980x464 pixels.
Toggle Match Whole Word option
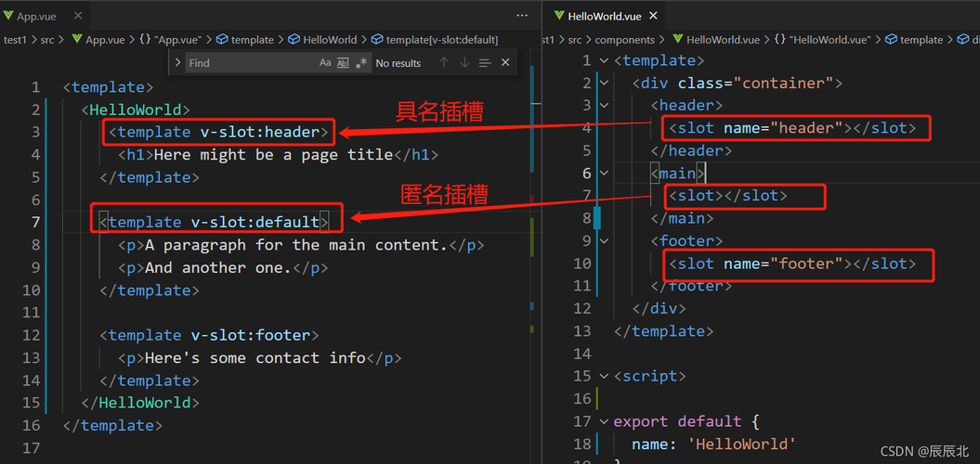coord(343,63)
